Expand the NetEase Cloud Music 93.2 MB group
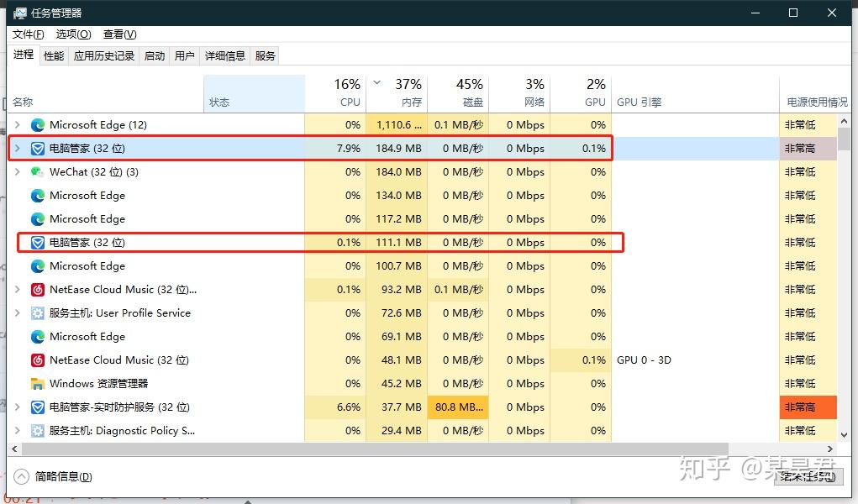Image resolution: width=858 pixels, height=504 pixels. click(x=18, y=290)
